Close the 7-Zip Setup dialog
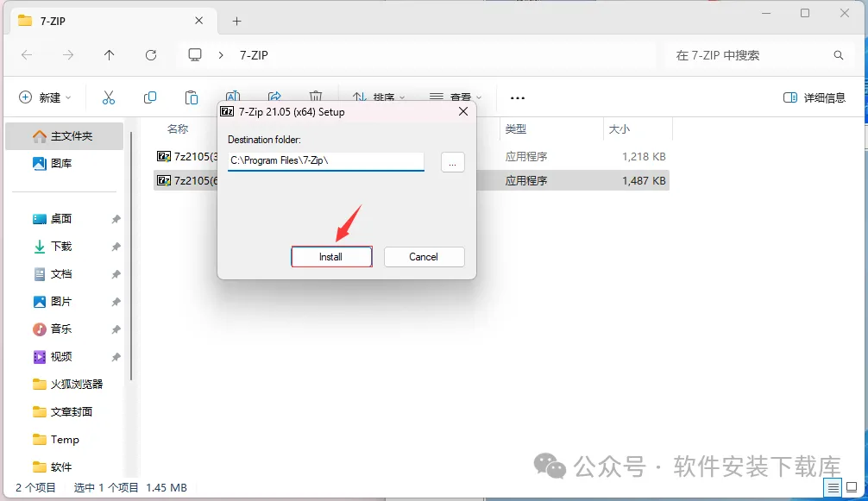Screen dimensions: 868x501 coord(463,112)
